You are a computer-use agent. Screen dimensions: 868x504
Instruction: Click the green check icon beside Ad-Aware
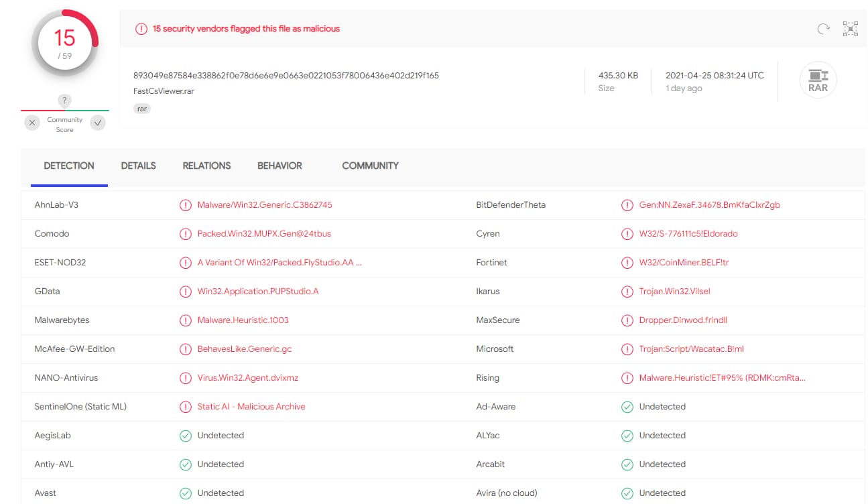(x=627, y=407)
